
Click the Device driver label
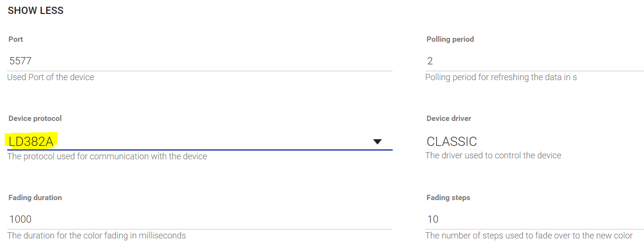click(449, 119)
